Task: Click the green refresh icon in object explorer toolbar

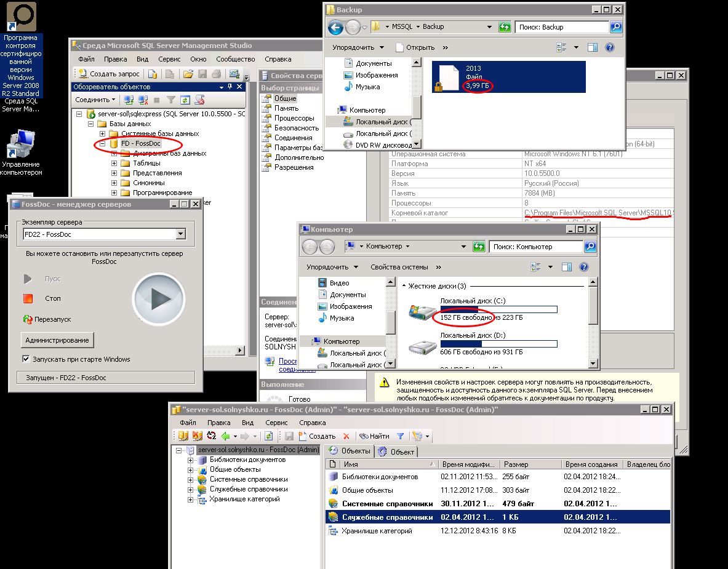Action: [x=185, y=100]
